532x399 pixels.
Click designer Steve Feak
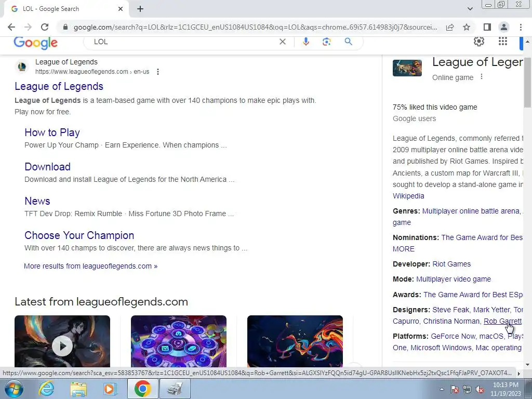point(451,310)
